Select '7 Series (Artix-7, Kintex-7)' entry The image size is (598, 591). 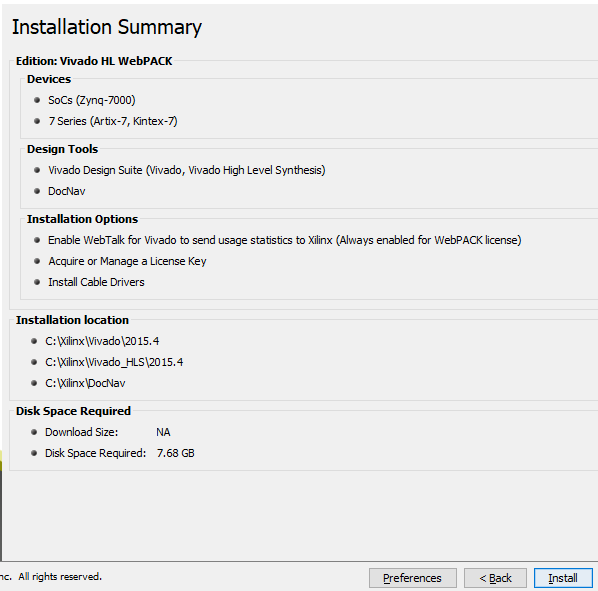tap(113, 121)
